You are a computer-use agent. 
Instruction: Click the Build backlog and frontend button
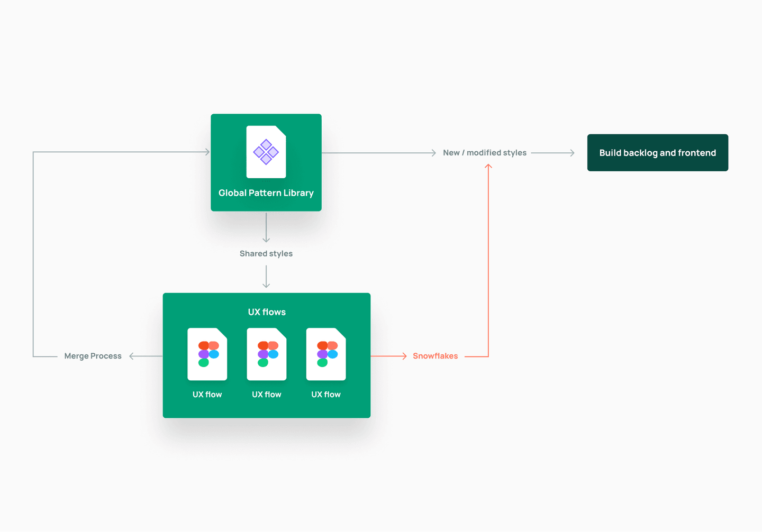point(657,152)
